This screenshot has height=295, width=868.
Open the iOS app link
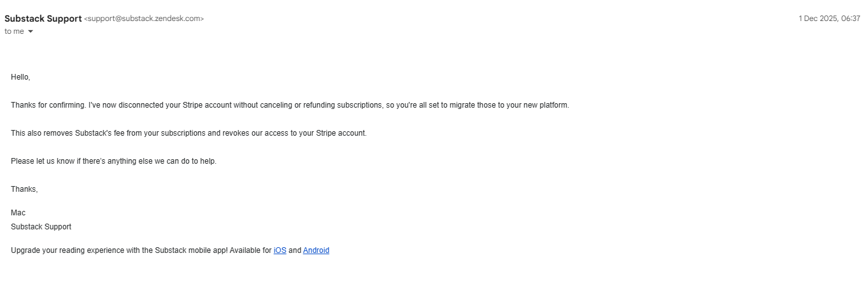coord(280,250)
